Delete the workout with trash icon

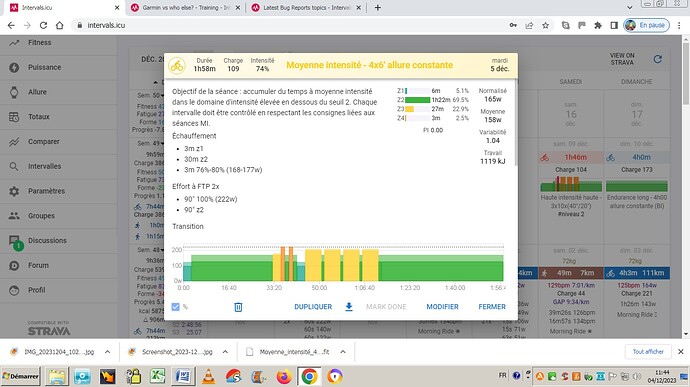coord(238,307)
